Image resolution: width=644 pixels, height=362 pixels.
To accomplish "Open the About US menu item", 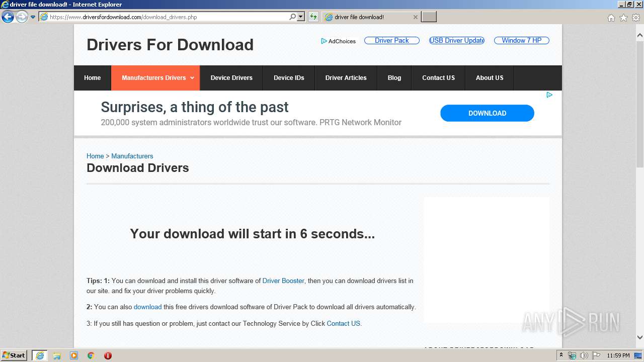I will [490, 78].
